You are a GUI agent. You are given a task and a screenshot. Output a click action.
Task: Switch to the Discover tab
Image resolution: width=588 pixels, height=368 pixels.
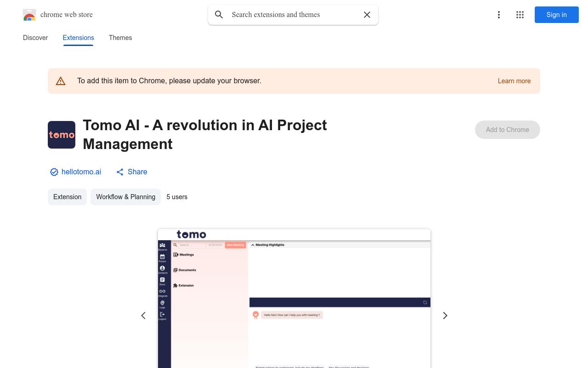[x=35, y=38]
